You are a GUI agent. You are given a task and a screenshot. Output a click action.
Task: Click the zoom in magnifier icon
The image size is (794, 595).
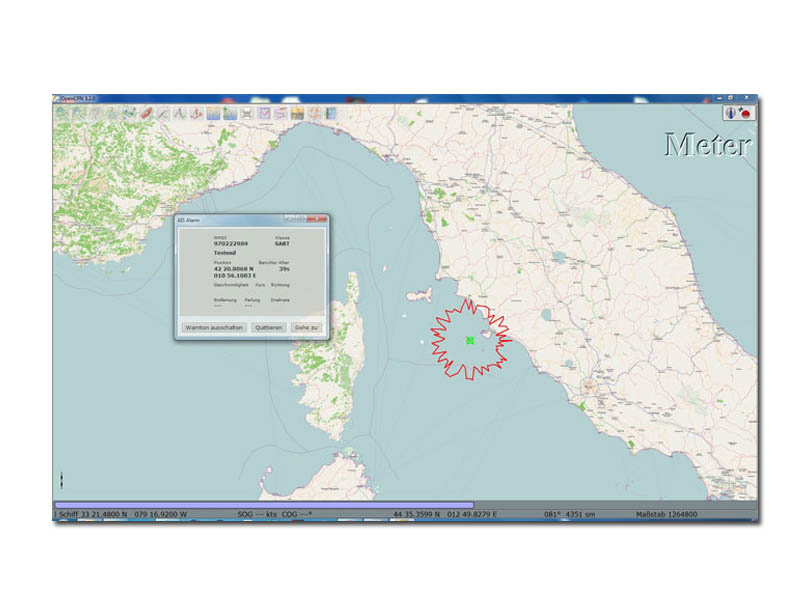[x=62, y=113]
